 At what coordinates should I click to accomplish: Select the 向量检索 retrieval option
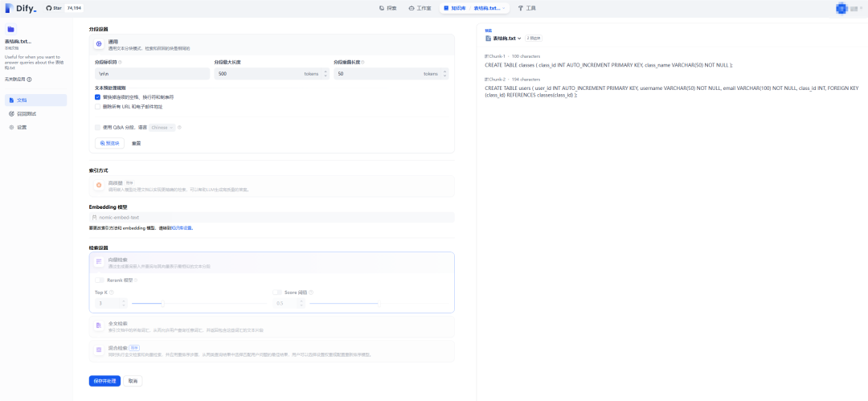click(x=272, y=263)
